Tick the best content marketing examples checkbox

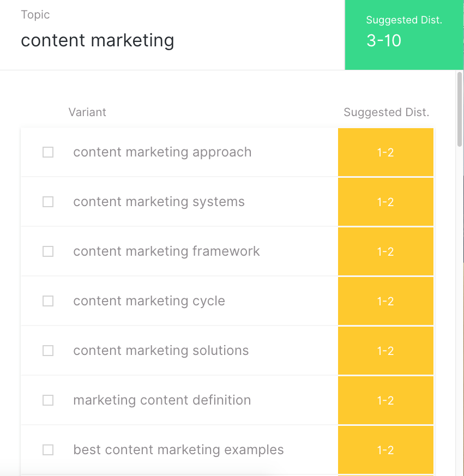48,450
